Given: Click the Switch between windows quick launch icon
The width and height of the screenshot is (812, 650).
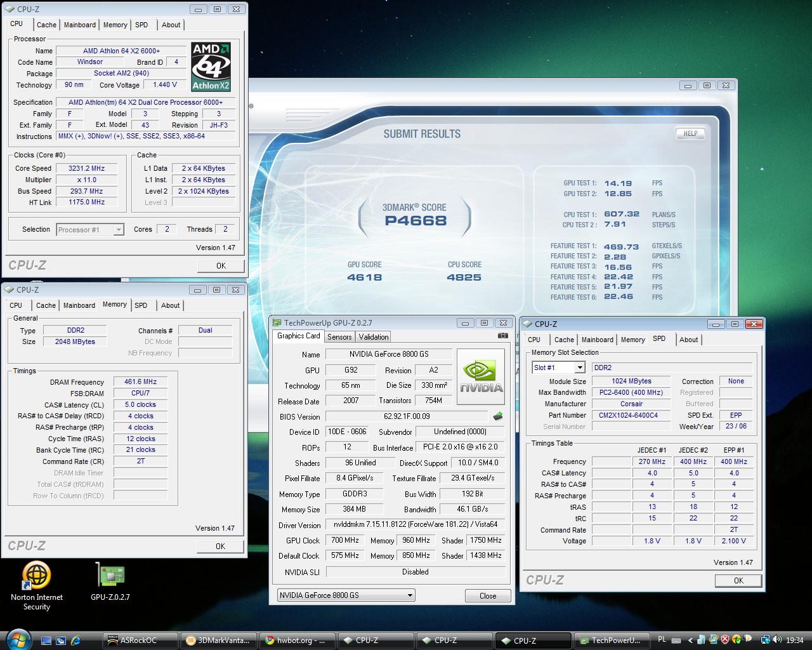Looking at the screenshot, I should click(x=61, y=640).
